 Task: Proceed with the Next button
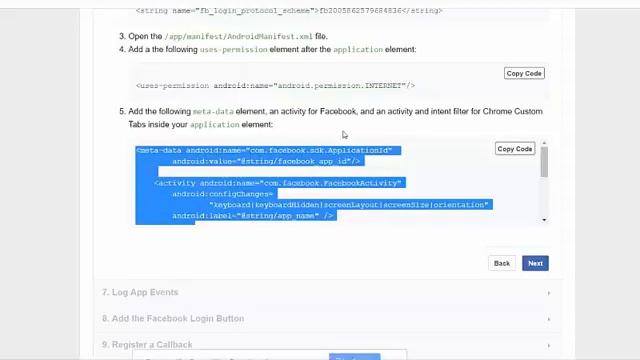point(535,263)
